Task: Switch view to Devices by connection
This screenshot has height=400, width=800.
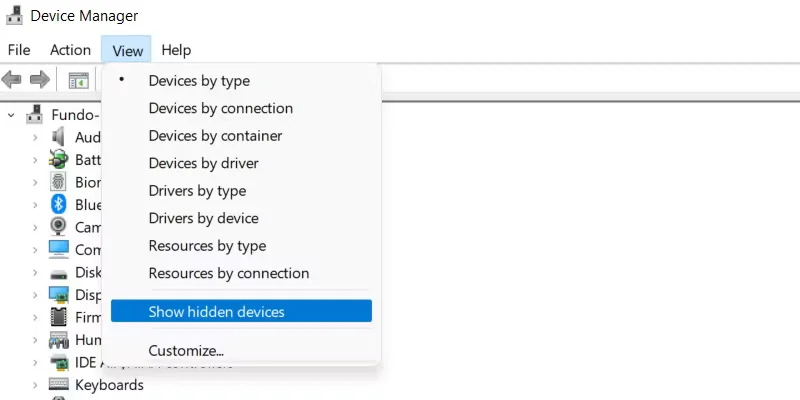Action: pyautogui.click(x=220, y=108)
